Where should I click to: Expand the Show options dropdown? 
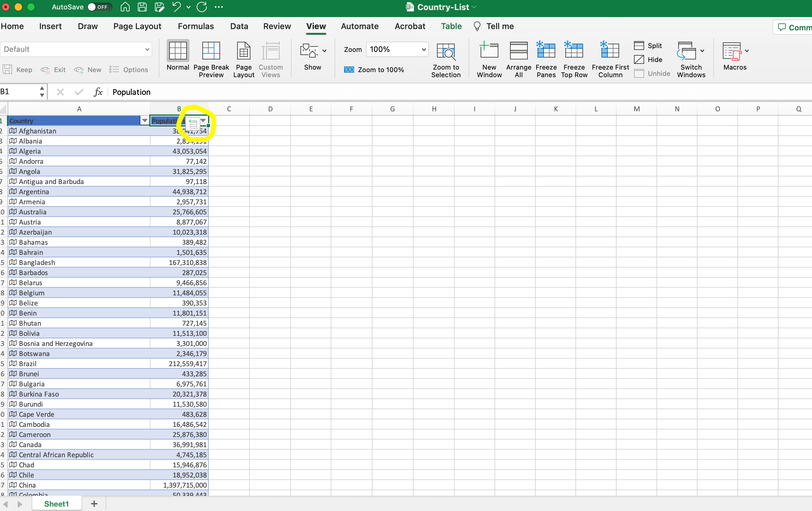pos(324,51)
